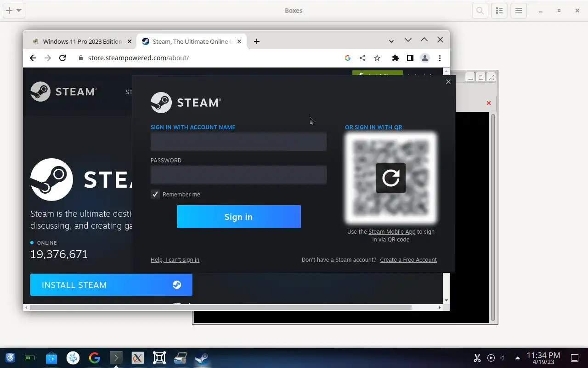Viewport: 588px width, 368px height.
Task: Click the Install Steam blue button
Action: coord(111,285)
